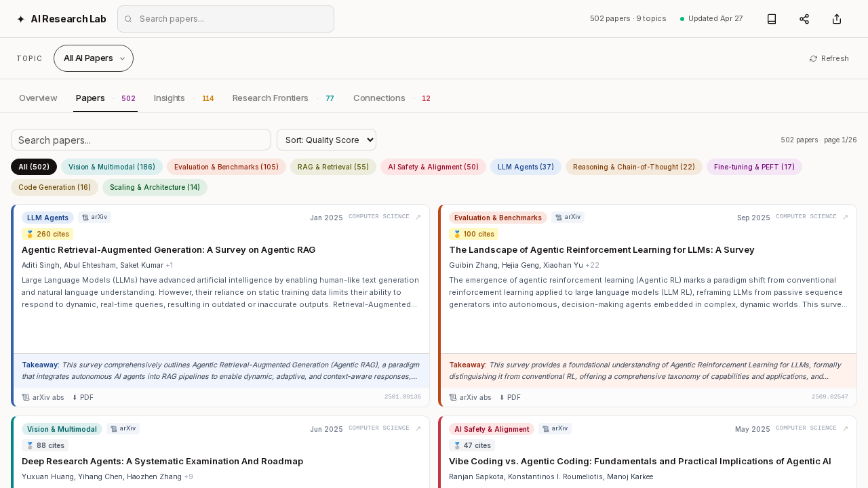Image resolution: width=868 pixels, height=488 pixels.
Task: Click '+22' more authors on Agentic RL card
Action: (x=592, y=265)
